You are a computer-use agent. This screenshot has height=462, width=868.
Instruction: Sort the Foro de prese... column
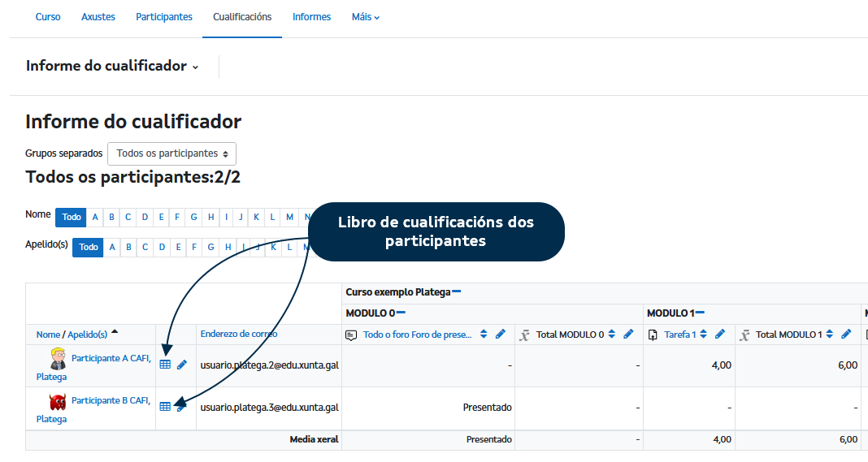point(484,335)
